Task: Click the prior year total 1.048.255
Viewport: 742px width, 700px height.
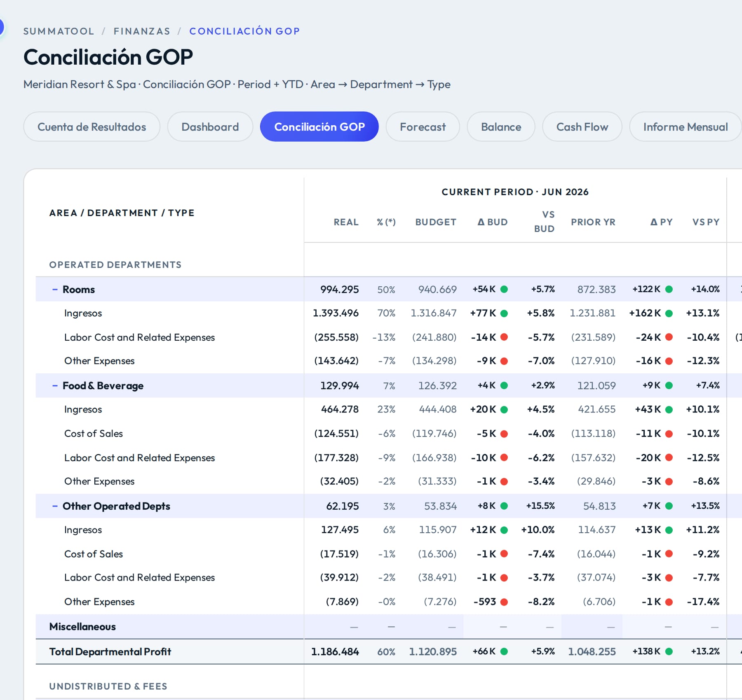Action: tap(592, 651)
